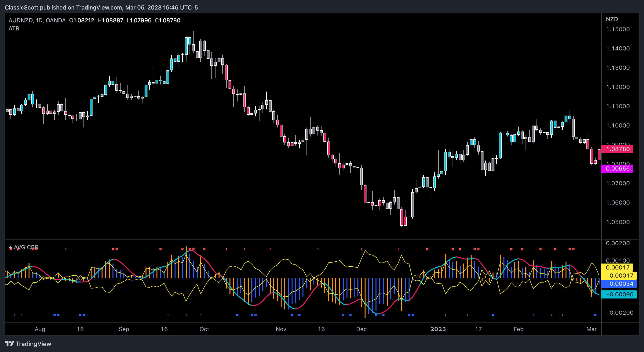Click the 0.00100 indicator axis label

618,260
